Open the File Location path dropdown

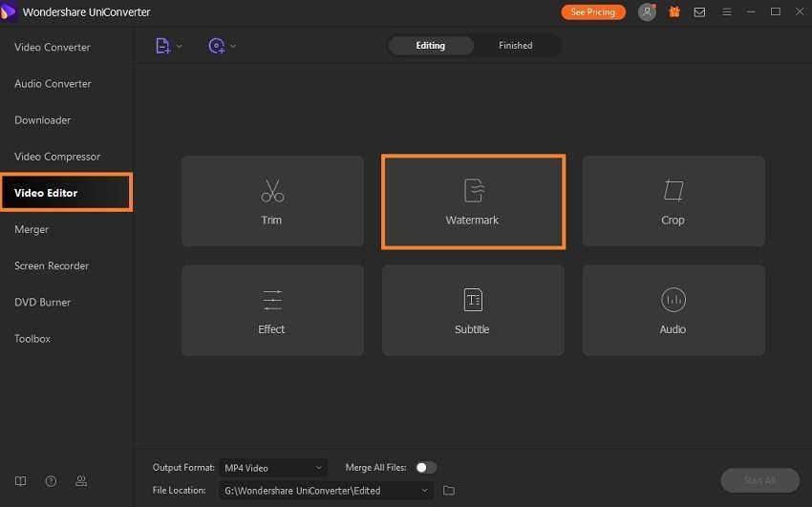pos(327,491)
